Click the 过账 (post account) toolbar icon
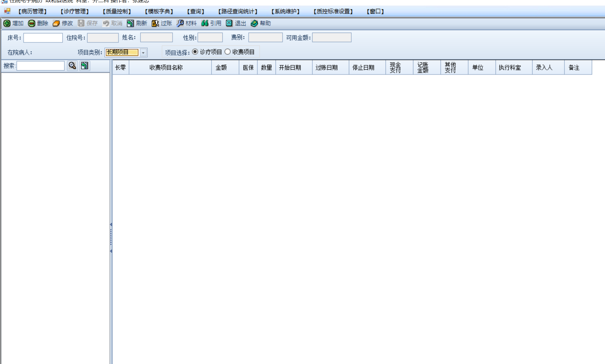Image resolution: width=605 pixels, height=364 pixels. click(x=155, y=23)
